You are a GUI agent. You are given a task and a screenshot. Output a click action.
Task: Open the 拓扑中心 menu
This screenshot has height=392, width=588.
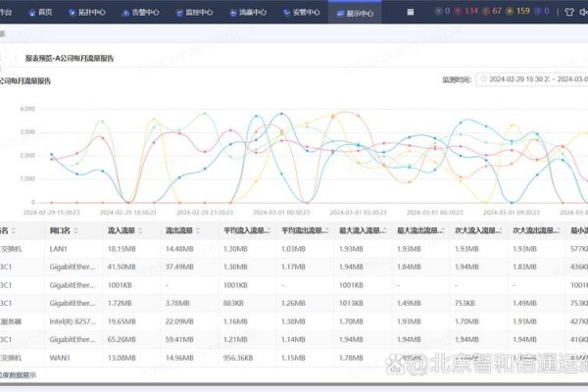click(x=87, y=13)
